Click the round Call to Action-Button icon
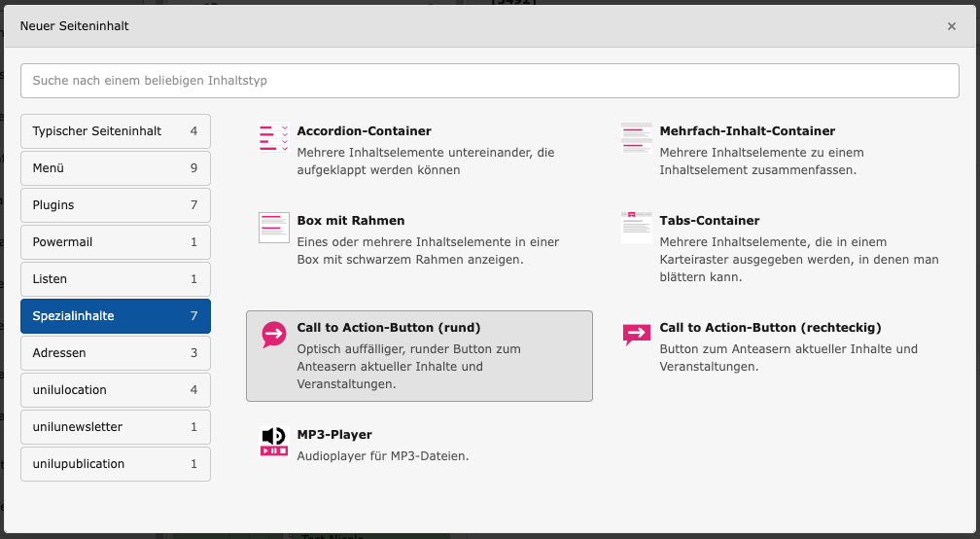Image resolution: width=980 pixels, height=539 pixels. coord(274,336)
